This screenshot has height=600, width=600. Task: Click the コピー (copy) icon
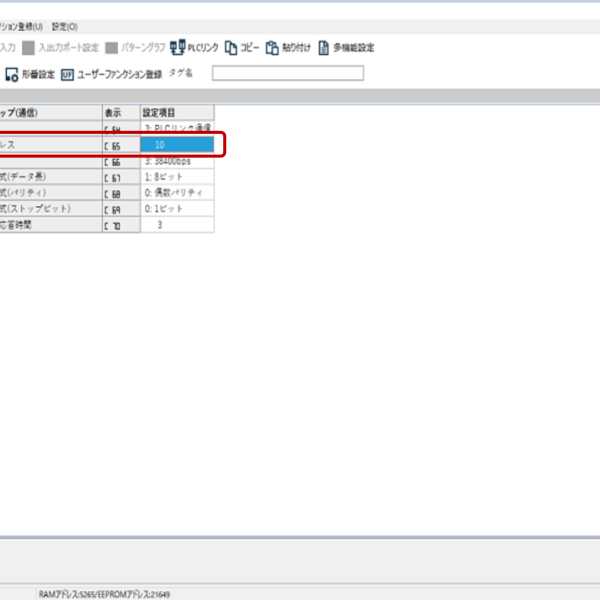(x=231, y=47)
